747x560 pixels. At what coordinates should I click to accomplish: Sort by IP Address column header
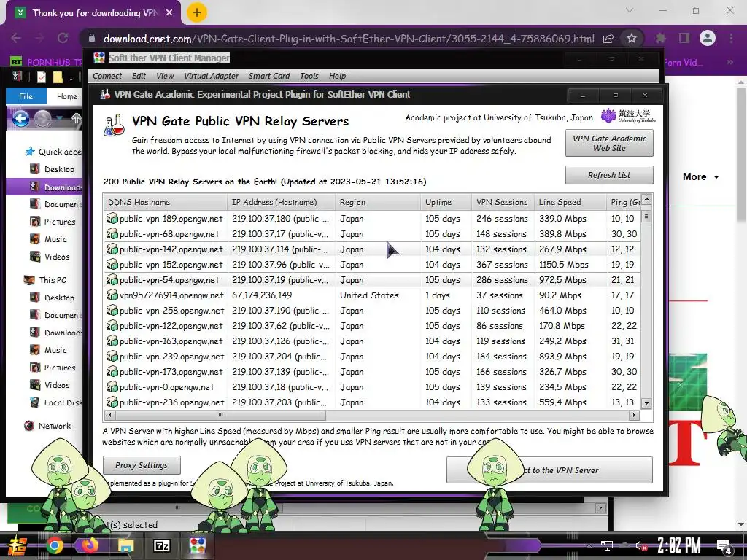pos(281,202)
